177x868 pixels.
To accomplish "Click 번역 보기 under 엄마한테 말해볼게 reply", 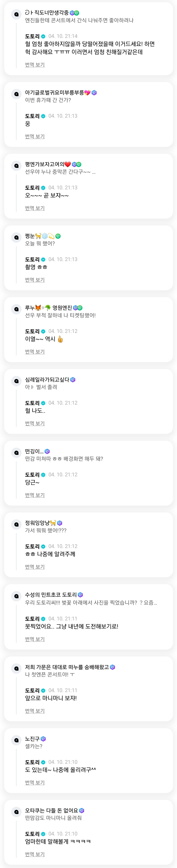I will (x=35, y=854).
